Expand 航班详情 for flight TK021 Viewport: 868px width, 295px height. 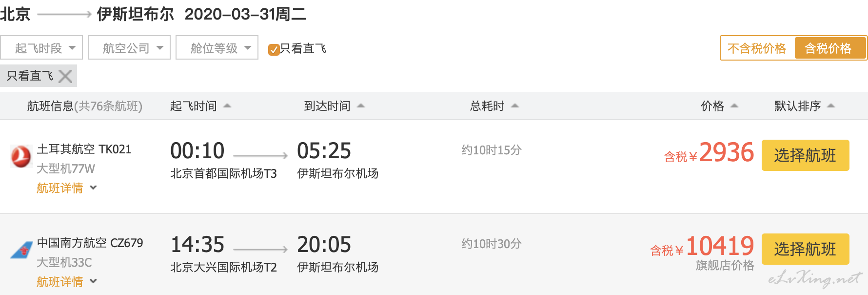(67, 188)
